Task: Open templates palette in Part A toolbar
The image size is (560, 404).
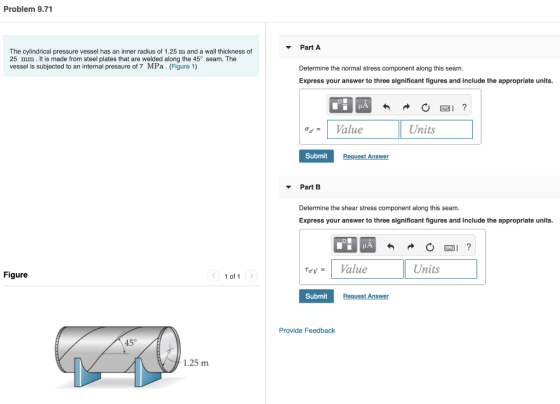Action: pyautogui.click(x=340, y=105)
